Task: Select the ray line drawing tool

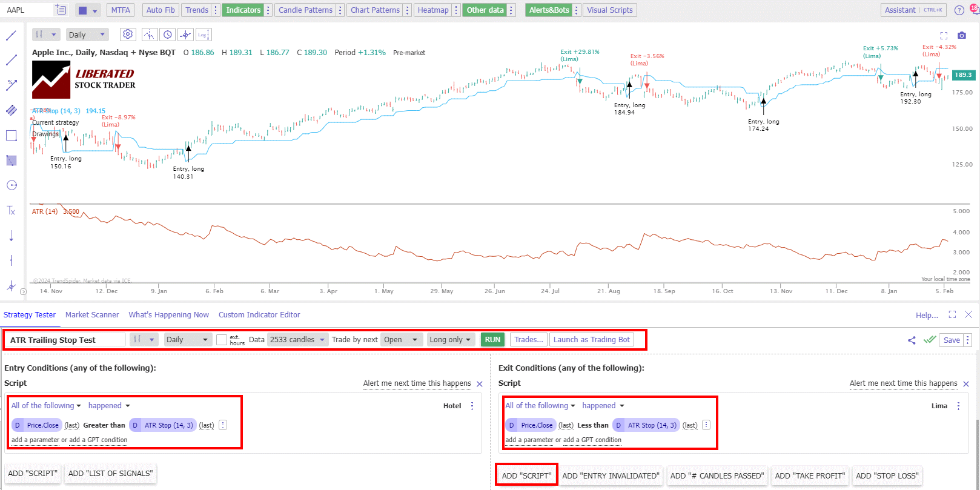Action: (x=11, y=60)
